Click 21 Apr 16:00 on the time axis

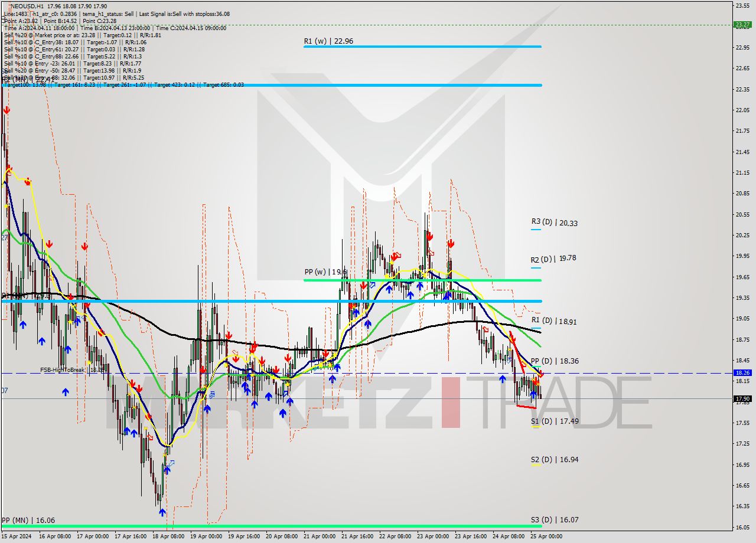click(x=357, y=537)
